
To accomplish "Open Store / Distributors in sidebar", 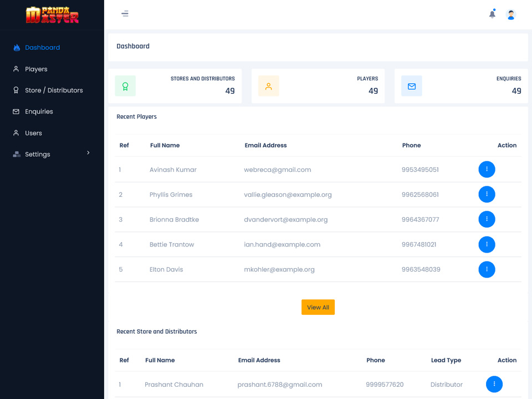I will click(x=54, y=90).
